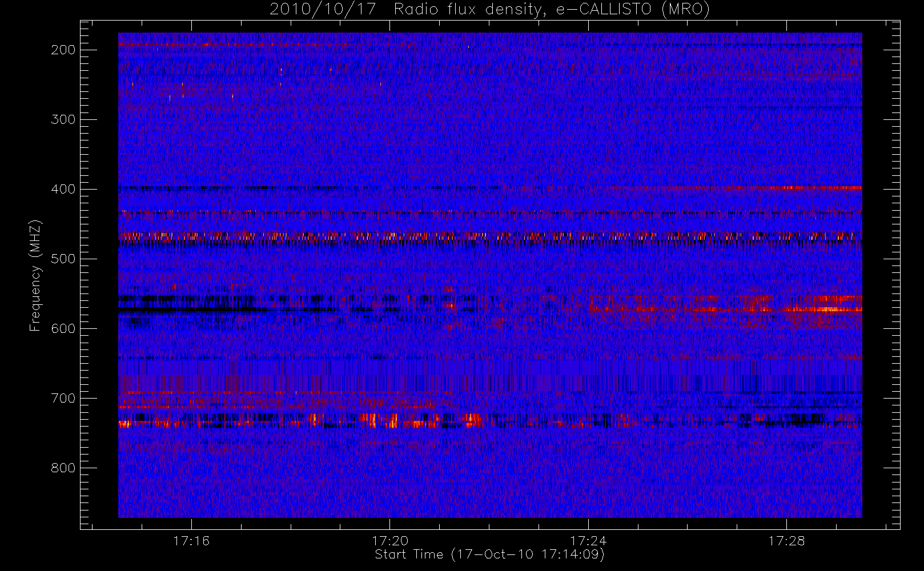Click the 400 frequency tick label
924x571 pixels.
tap(63, 189)
